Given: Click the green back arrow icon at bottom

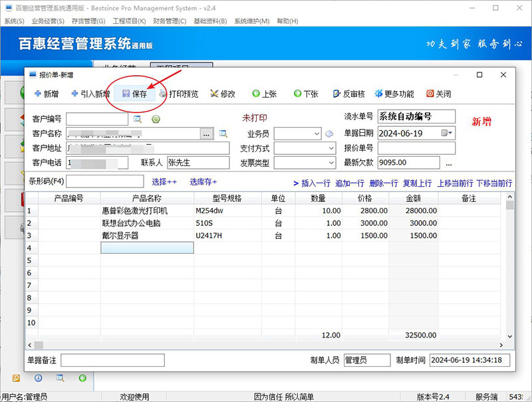Looking at the screenshot, I should [x=82, y=378].
